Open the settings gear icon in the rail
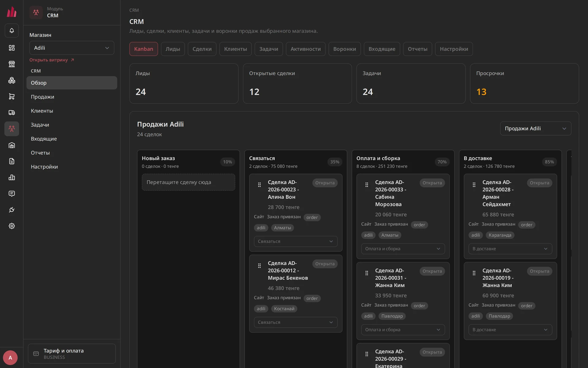The height and width of the screenshot is (368, 588). point(12,226)
